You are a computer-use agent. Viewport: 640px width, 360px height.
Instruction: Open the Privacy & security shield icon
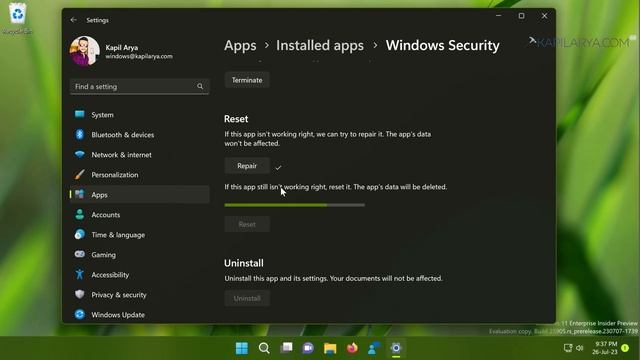[80, 294]
